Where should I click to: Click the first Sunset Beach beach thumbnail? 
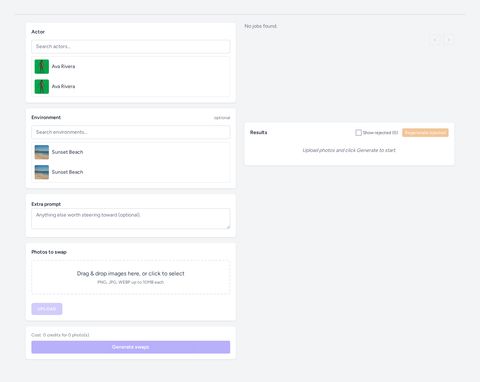pyautogui.click(x=42, y=152)
